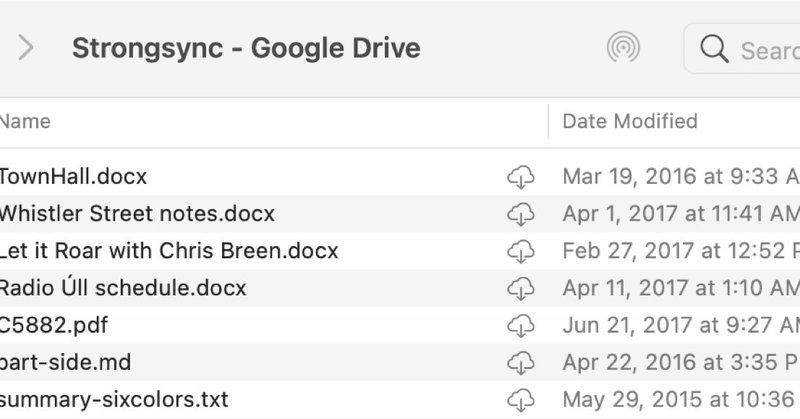The height and width of the screenshot is (419, 800).
Task: Click the Apr 11, 2017 date cell
Action: coord(681,288)
